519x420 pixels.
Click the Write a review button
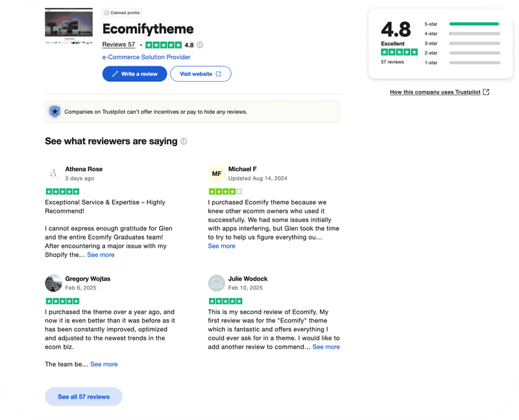(x=134, y=74)
